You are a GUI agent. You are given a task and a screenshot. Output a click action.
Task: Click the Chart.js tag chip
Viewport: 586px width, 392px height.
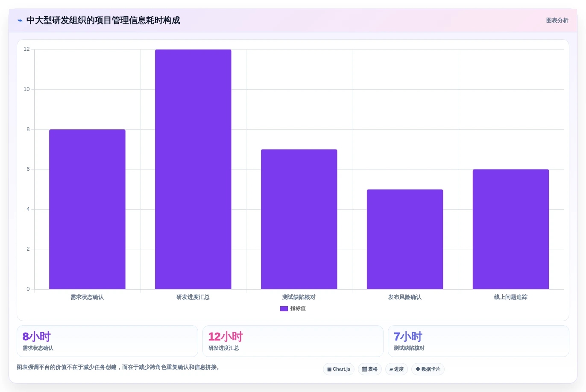tap(339, 369)
